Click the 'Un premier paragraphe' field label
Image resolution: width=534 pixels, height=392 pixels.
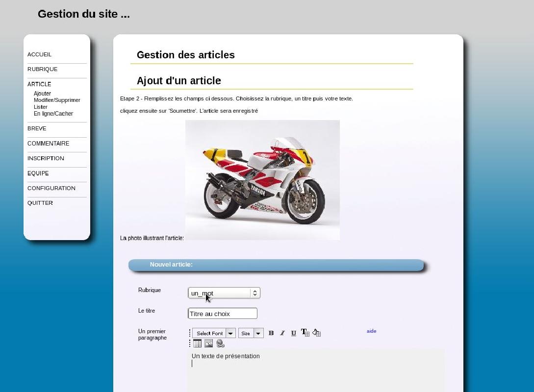point(153,335)
